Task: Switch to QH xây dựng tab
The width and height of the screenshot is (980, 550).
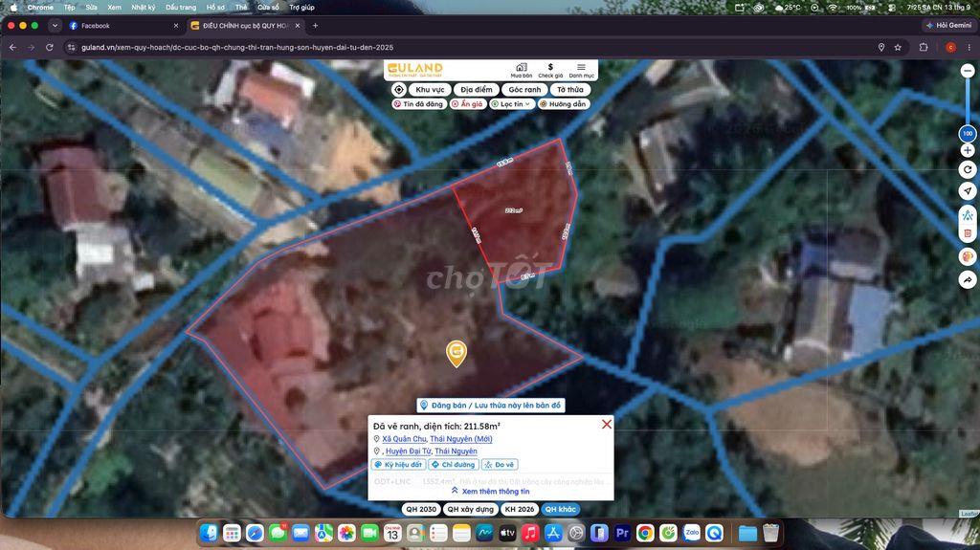Action: [470, 510]
